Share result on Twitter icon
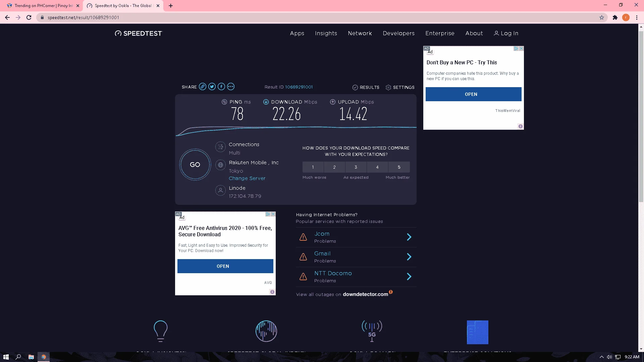The height and width of the screenshot is (362, 644). 212,87
